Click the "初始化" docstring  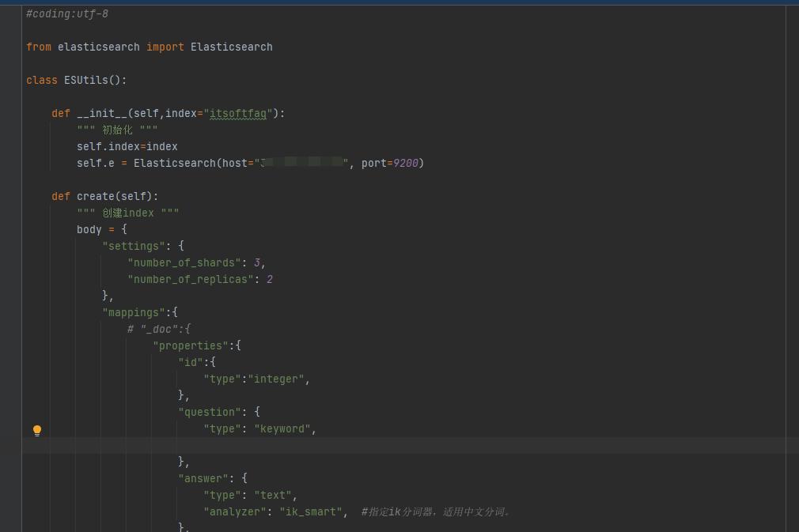117,130
